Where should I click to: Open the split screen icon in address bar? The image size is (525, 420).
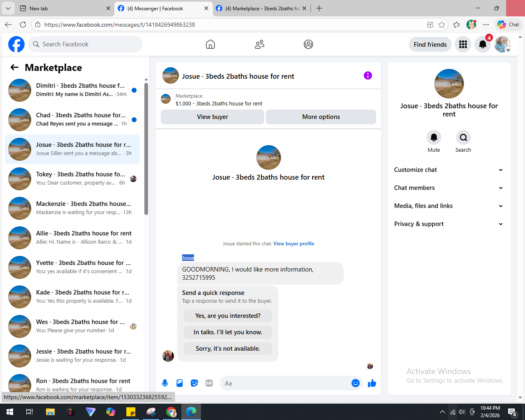point(430,25)
